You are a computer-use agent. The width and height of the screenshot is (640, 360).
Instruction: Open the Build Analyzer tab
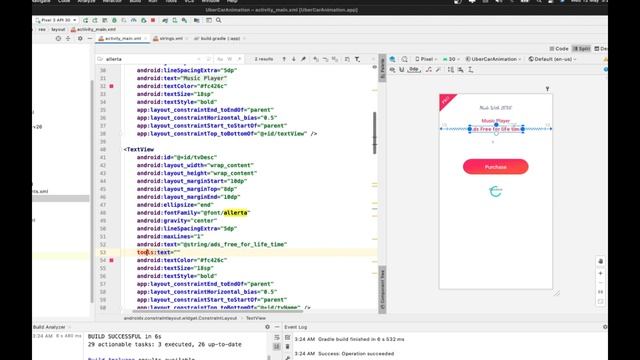click(49, 327)
